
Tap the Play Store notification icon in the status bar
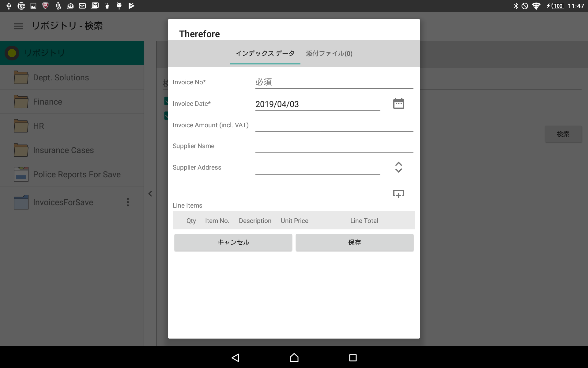click(x=131, y=6)
